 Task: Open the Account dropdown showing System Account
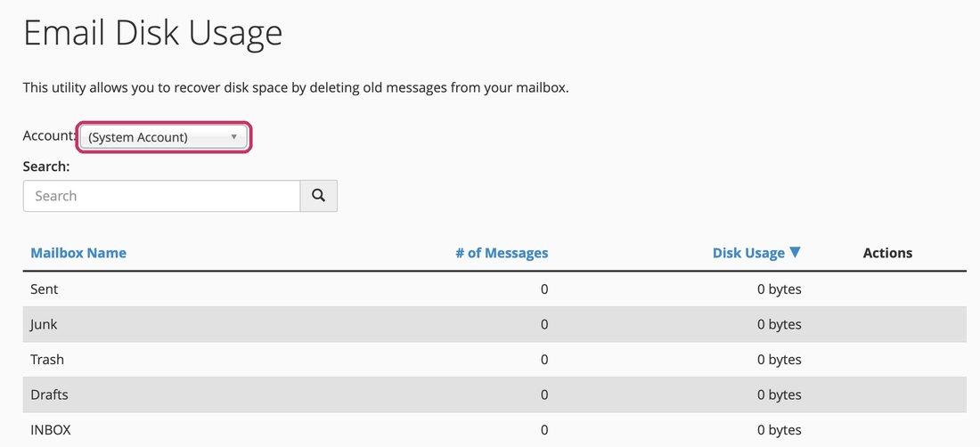pyautogui.click(x=164, y=137)
